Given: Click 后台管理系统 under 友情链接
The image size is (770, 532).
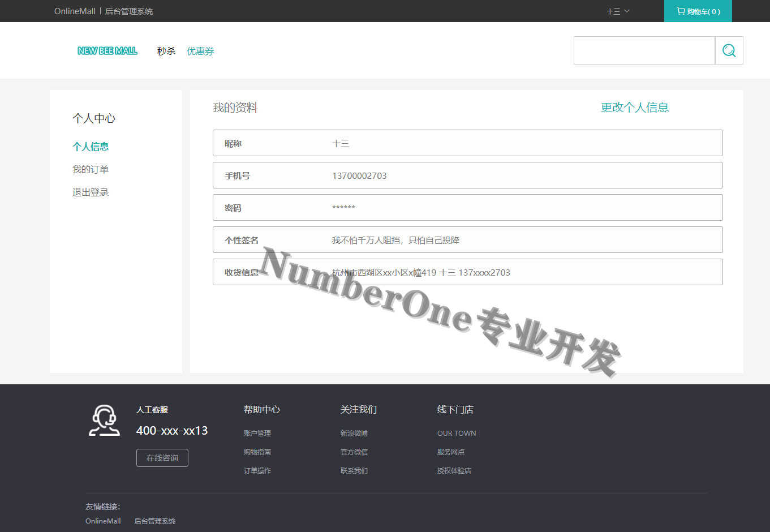Looking at the screenshot, I should (154, 521).
